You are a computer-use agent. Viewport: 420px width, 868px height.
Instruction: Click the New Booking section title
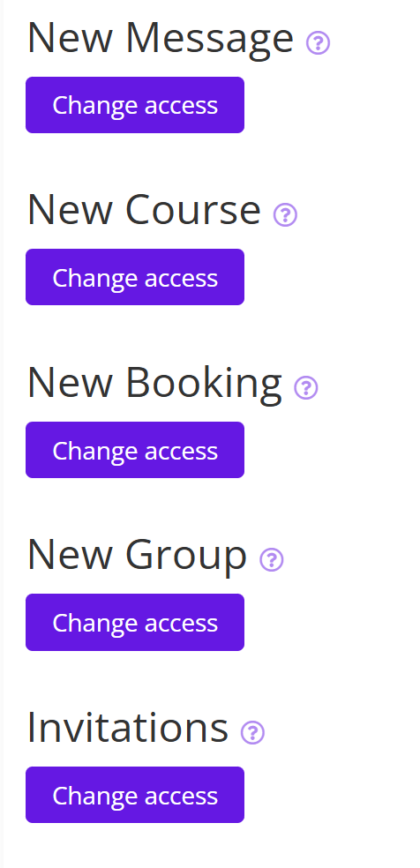[x=154, y=383]
